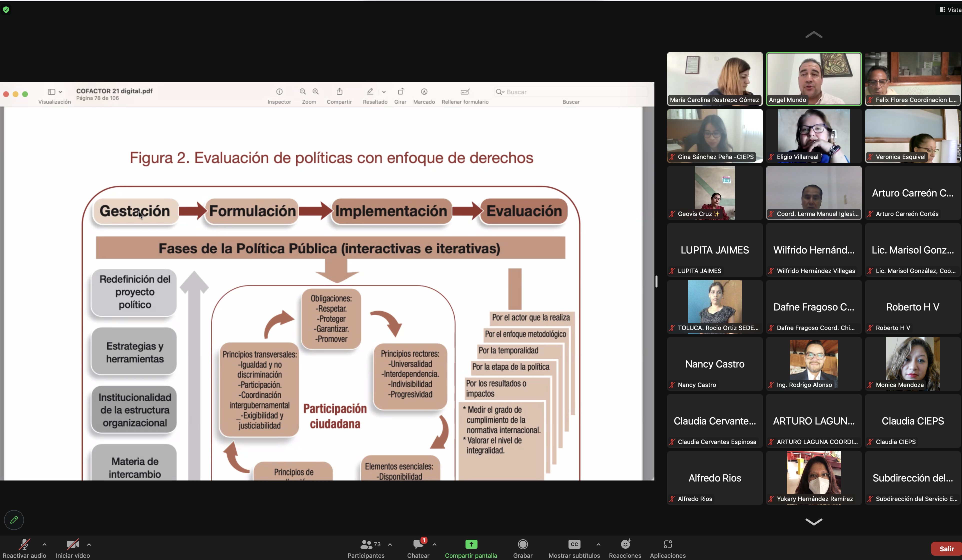The width and height of the screenshot is (962, 560).
Task: Open the Participantes panel icon
Action: point(366,544)
